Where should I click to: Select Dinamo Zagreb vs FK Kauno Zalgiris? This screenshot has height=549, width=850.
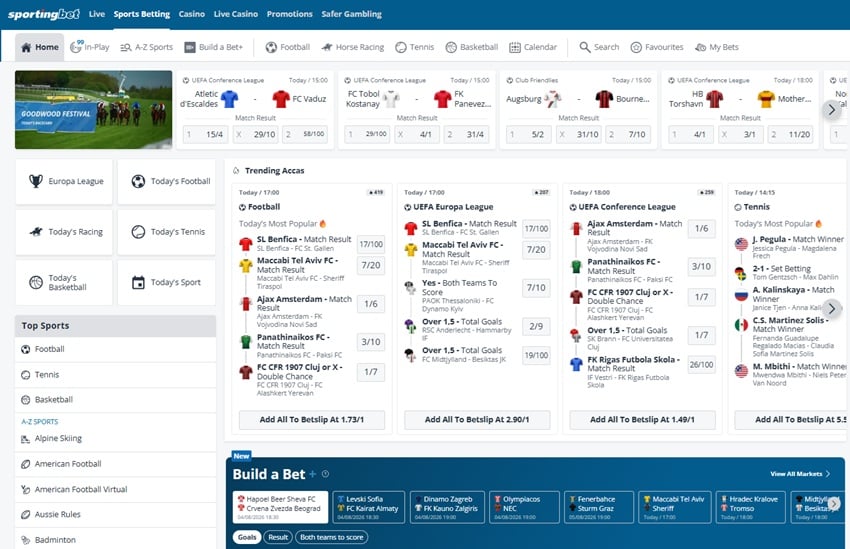click(x=447, y=507)
